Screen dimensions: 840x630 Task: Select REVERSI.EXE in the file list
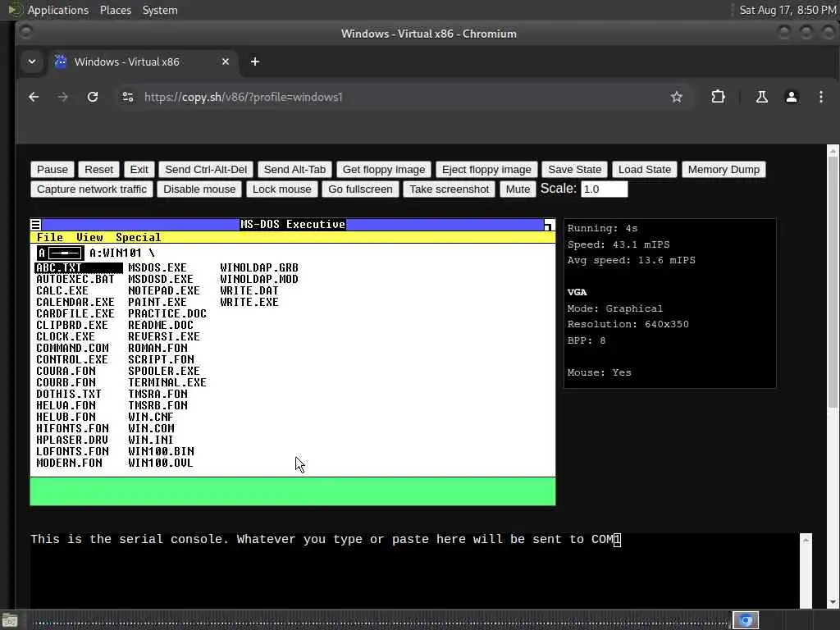pyautogui.click(x=164, y=336)
